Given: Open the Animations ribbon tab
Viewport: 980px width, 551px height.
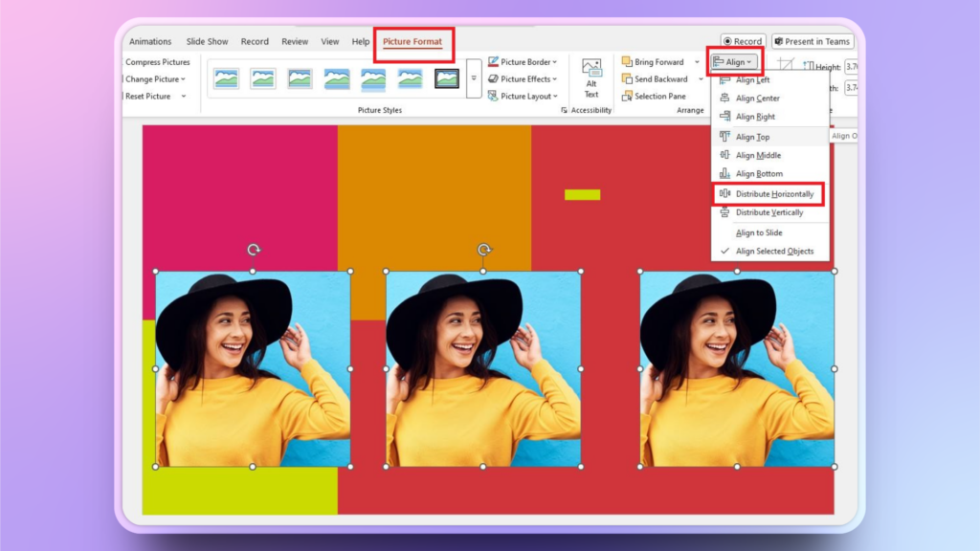Looking at the screenshot, I should 150,41.
